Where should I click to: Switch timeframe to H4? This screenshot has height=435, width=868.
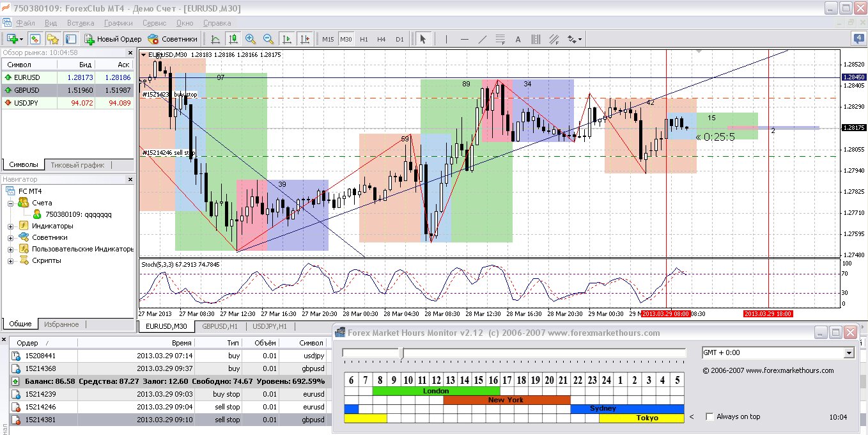click(x=382, y=39)
